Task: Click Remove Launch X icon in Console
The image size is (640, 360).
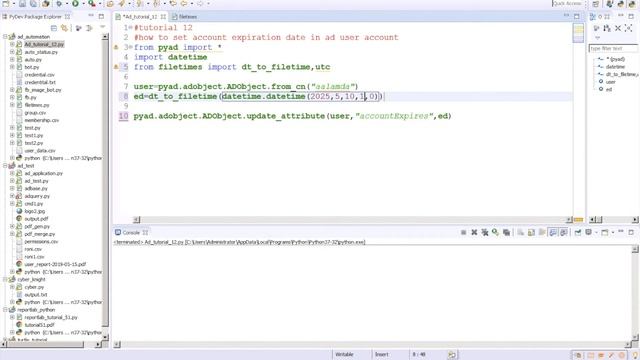Action: click(x=474, y=232)
